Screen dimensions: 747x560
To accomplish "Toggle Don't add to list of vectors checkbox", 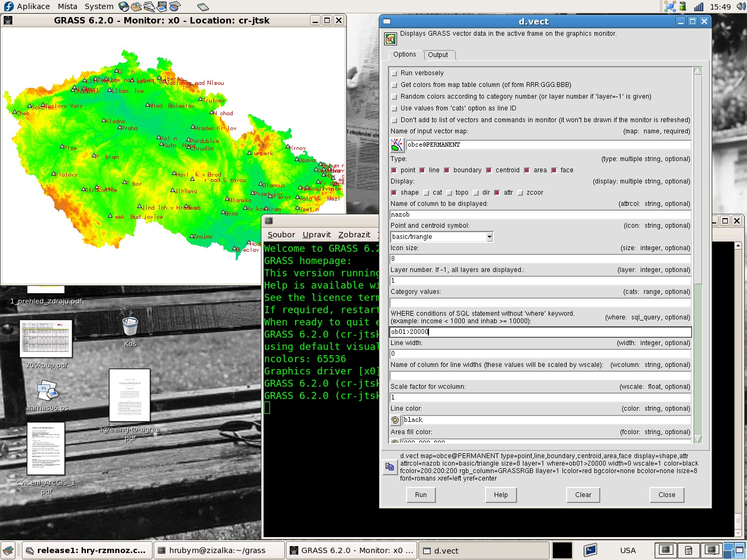I will click(394, 120).
